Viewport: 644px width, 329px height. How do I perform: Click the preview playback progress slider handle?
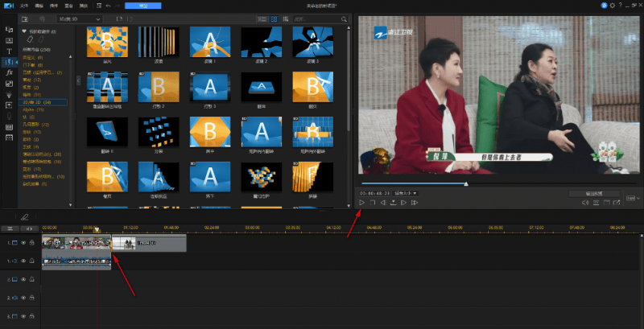(465, 184)
